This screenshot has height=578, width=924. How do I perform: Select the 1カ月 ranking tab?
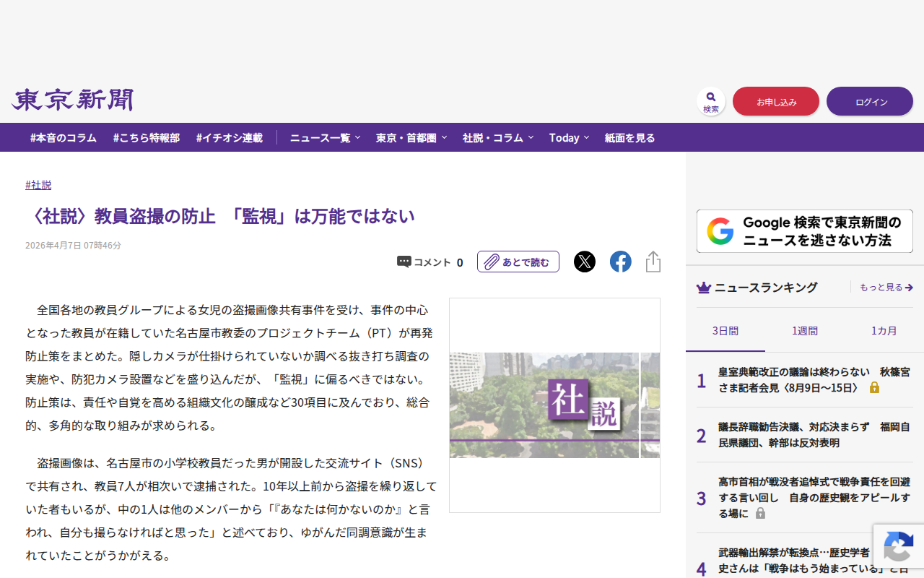point(884,331)
